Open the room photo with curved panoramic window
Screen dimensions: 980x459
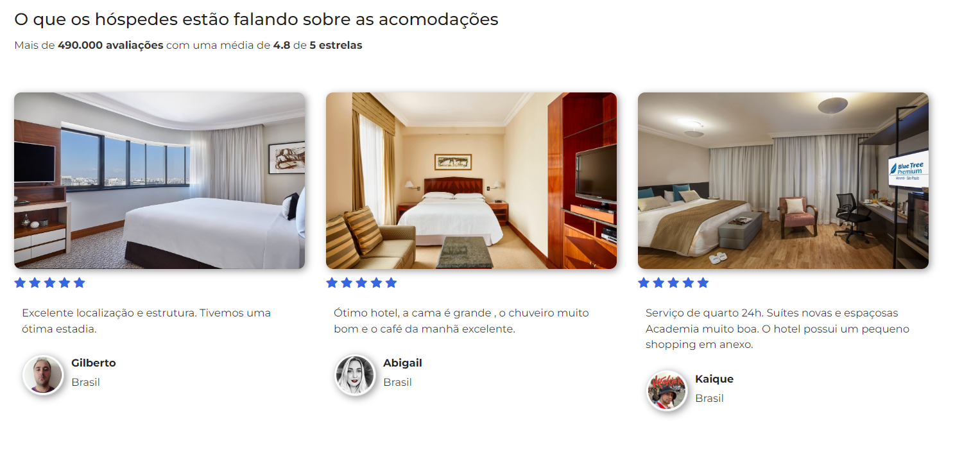pos(159,180)
